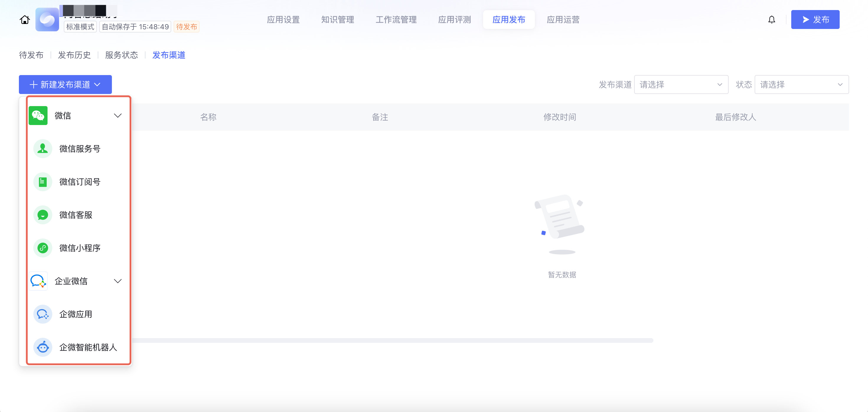Viewport: 868px width, 412px height.
Task: Switch to 应用运营 tab
Action: click(563, 20)
